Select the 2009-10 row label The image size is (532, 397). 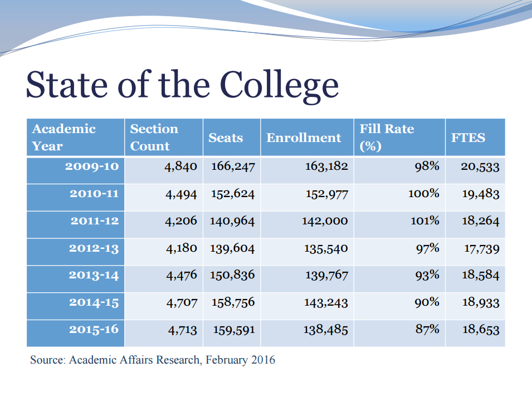[76, 170]
